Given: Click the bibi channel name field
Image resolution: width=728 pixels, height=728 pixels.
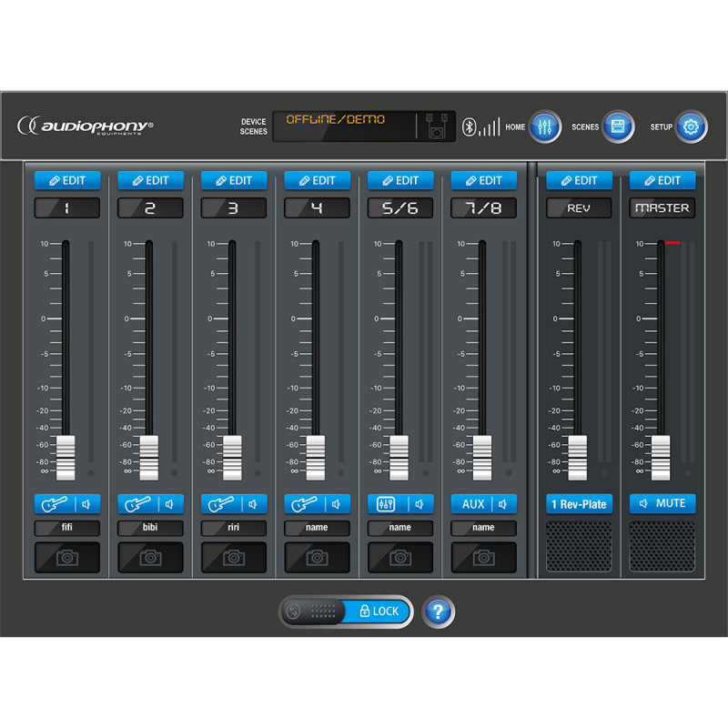Looking at the screenshot, I should click(150, 528).
